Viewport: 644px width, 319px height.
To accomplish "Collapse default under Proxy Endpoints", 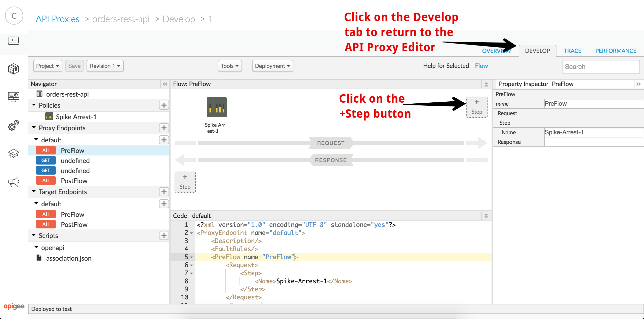I will 36,140.
